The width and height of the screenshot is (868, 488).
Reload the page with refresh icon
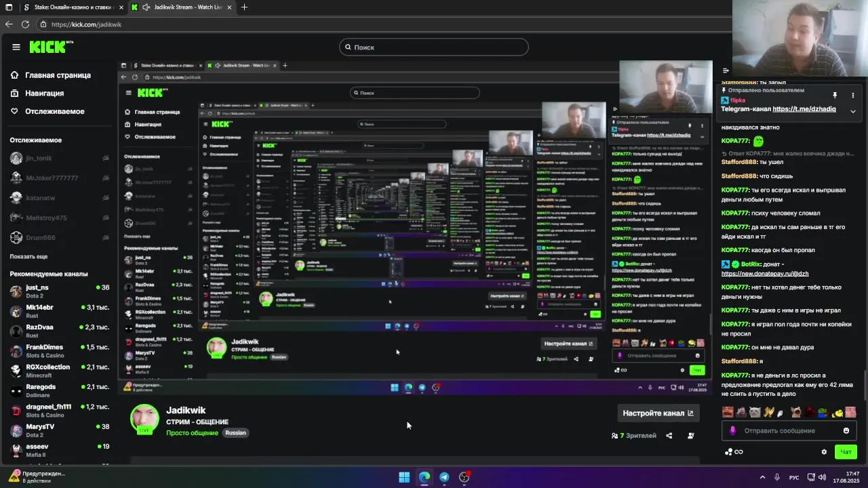point(25,24)
